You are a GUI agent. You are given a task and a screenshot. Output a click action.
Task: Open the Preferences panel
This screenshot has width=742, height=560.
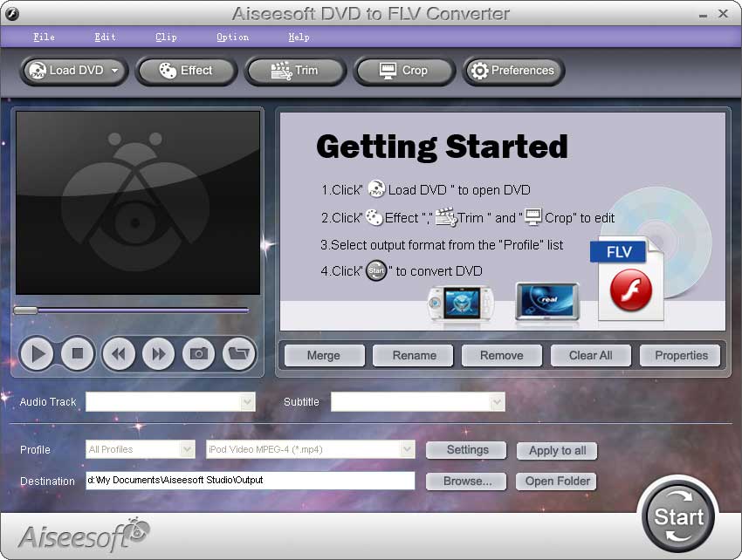coord(513,72)
